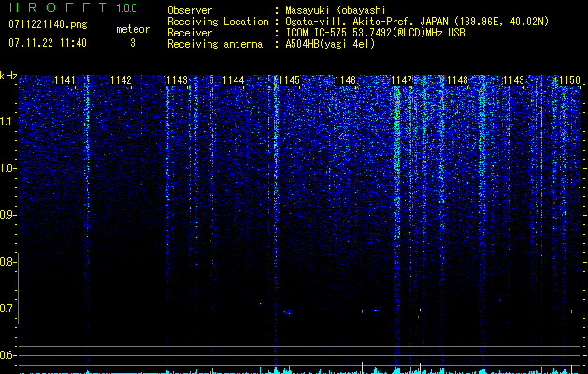This screenshot has height=374, width=588.
Task: Click the Ogata-vill. Akita-Pref. JAPAN location text
Action: tap(417, 22)
